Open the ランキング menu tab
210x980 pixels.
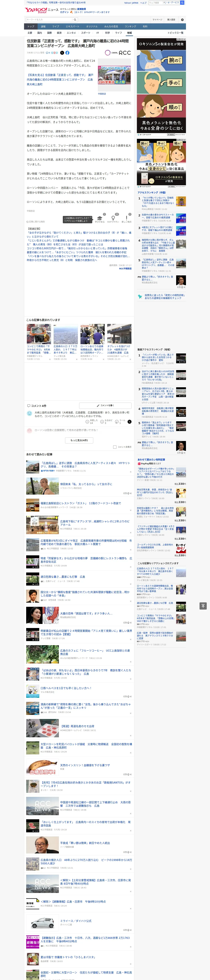click(130, 27)
